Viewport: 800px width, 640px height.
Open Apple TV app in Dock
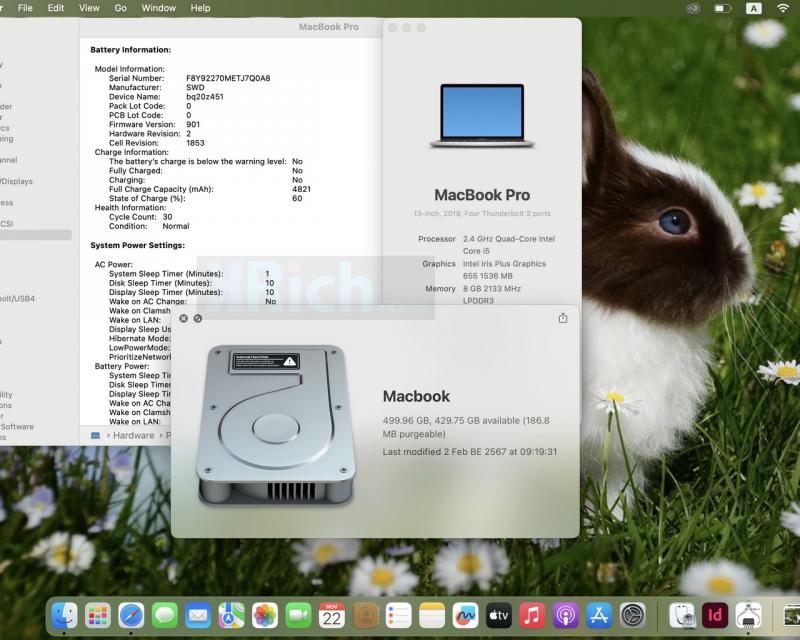[x=498, y=616]
